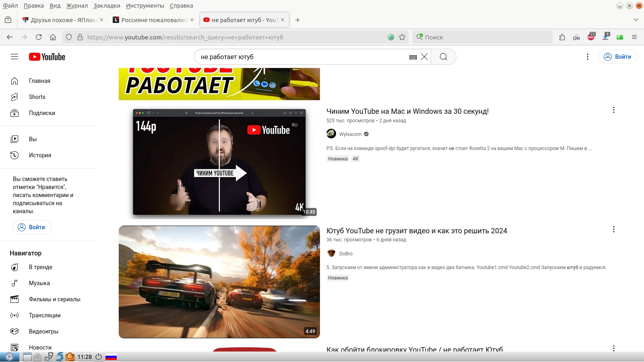Open the Правка menu

34,6
